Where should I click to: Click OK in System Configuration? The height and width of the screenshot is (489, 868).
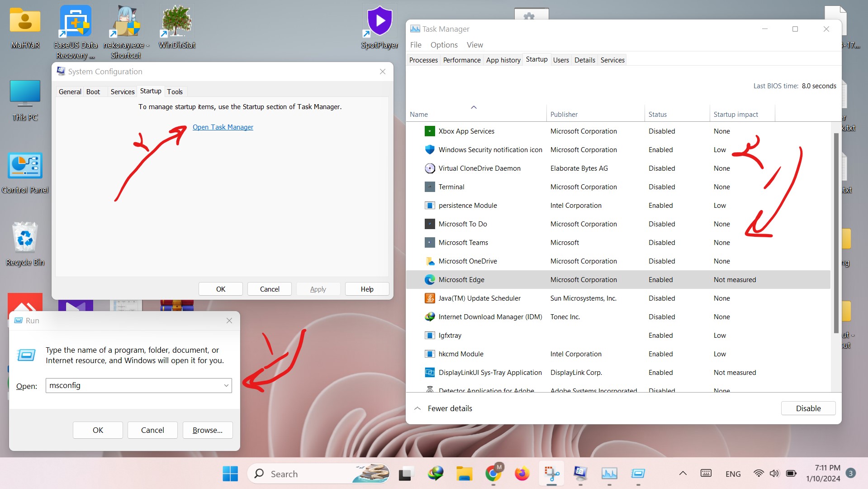pos(221,289)
